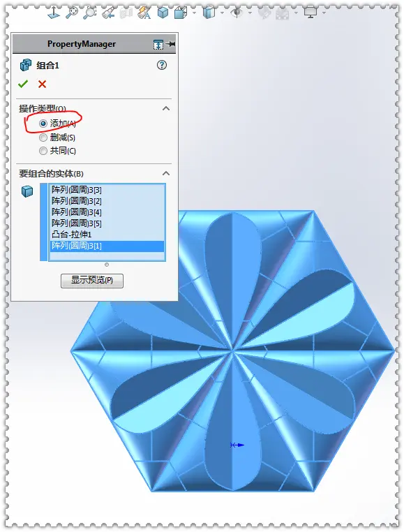Pin the PropertyManager panel

point(172,44)
